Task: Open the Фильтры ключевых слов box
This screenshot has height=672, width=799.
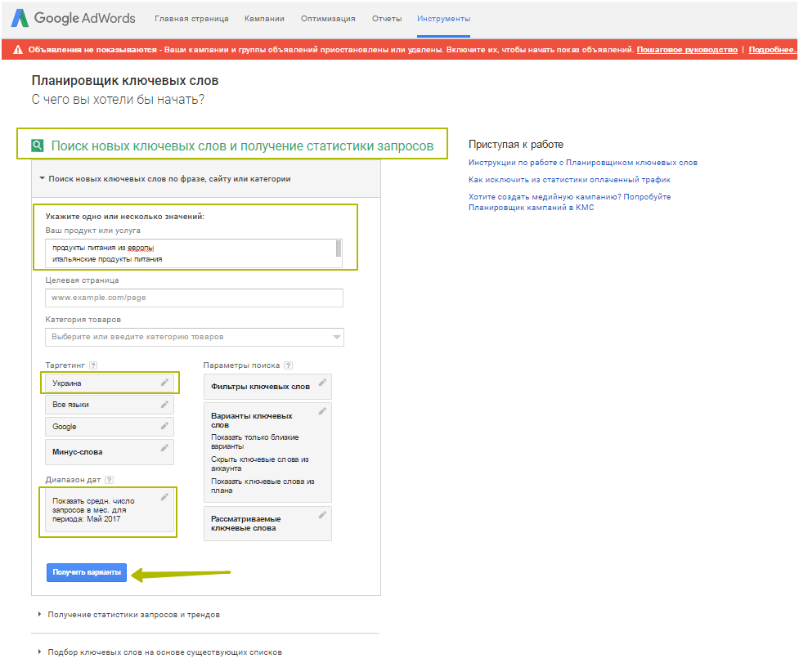Action: (x=267, y=387)
